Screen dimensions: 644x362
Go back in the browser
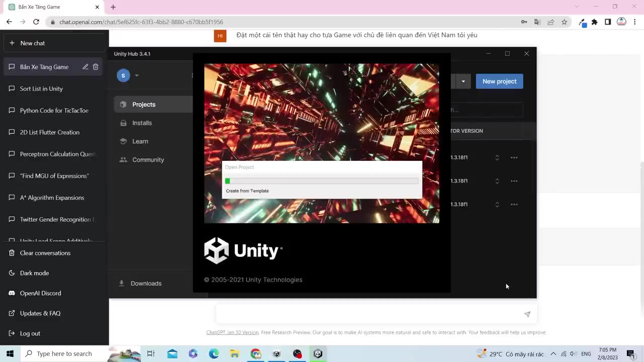pyautogui.click(x=9, y=22)
